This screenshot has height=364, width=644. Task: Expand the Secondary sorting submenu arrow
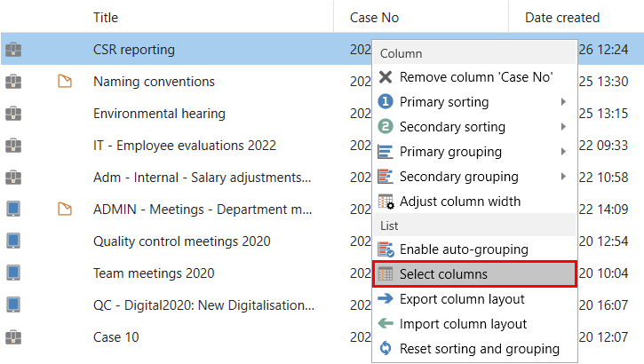[564, 127]
